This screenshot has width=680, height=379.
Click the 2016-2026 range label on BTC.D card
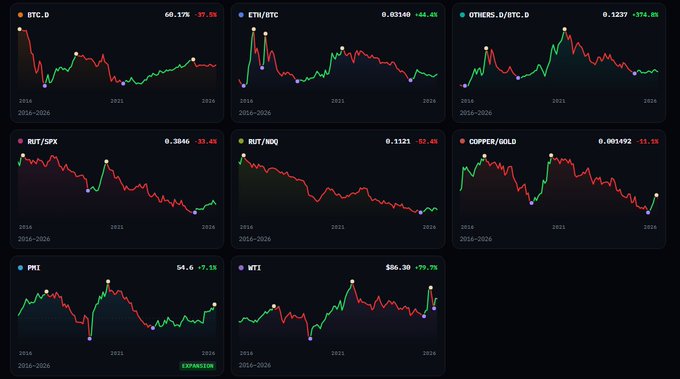34,113
